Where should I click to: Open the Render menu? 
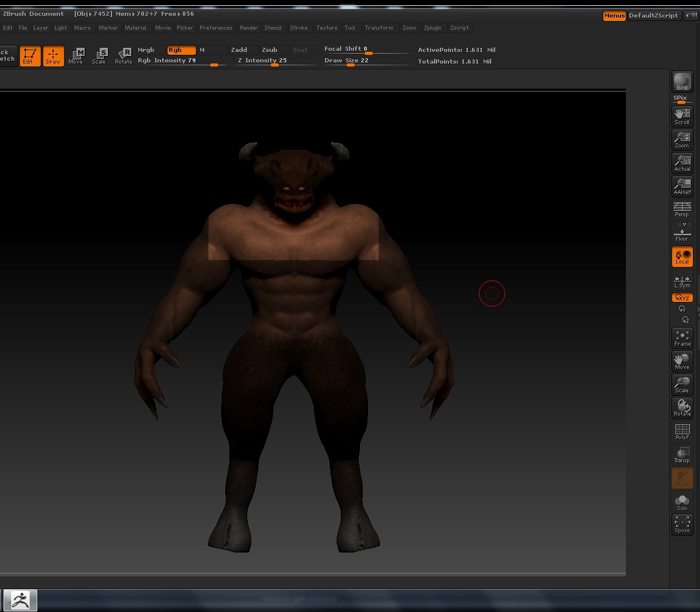click(x=249, y=28)
